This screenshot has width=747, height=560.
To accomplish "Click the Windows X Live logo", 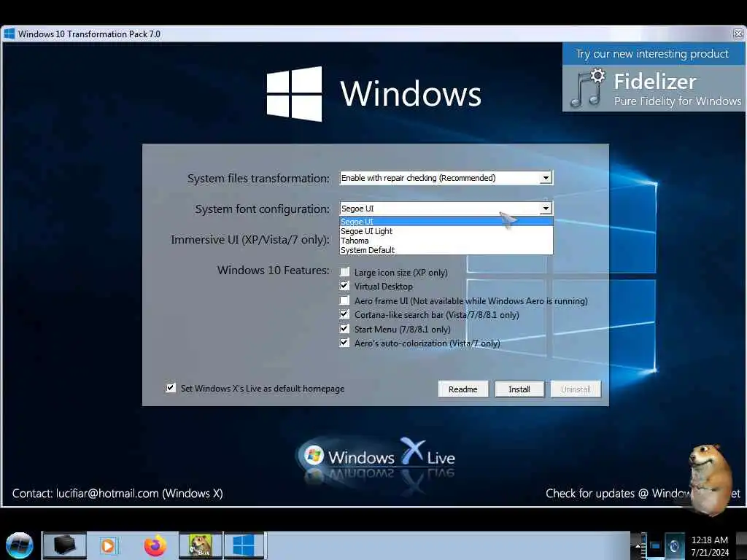I will [376, 457].
